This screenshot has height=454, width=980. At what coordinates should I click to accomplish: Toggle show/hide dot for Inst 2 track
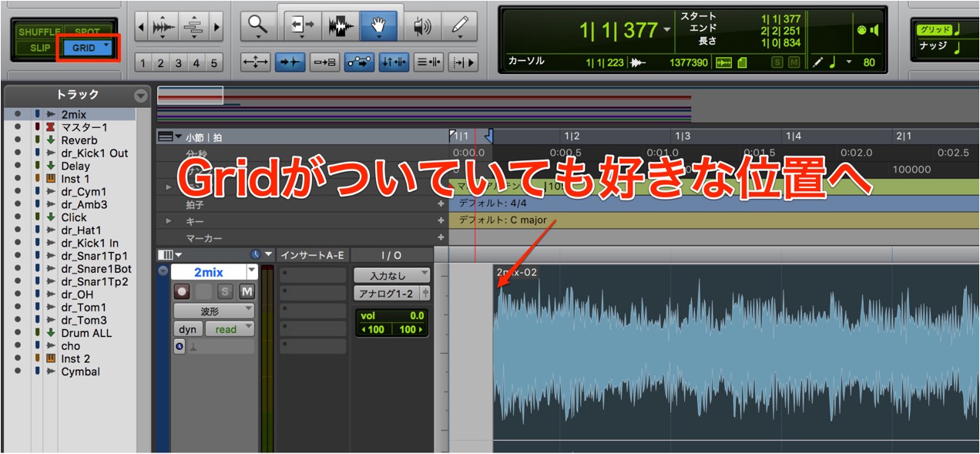pos(17,358)
